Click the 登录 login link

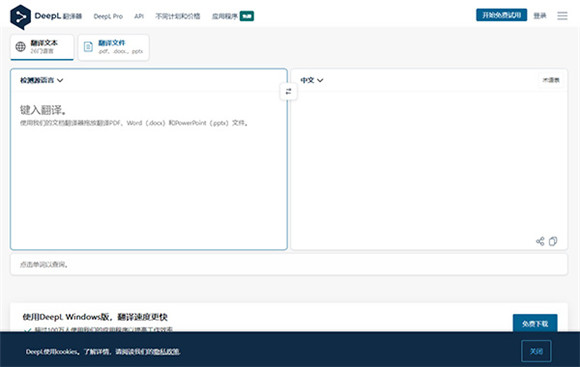pyautogui.click(x=540, y=16)
